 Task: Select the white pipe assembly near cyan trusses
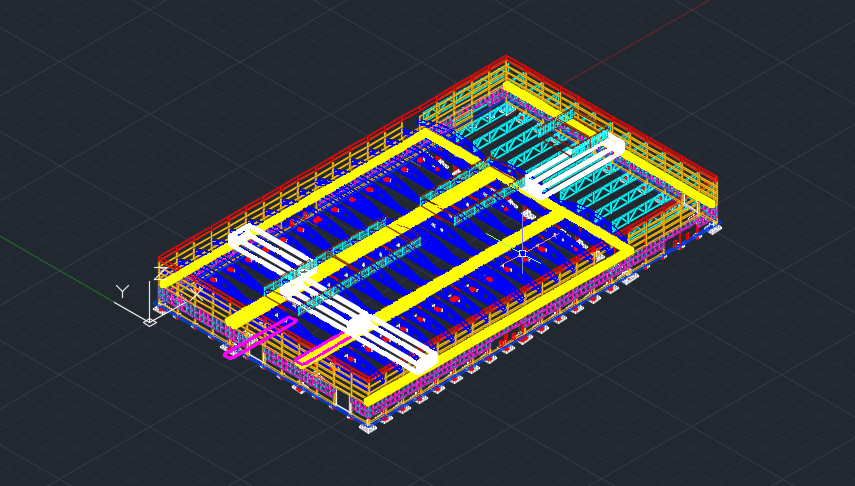(574, 165)
